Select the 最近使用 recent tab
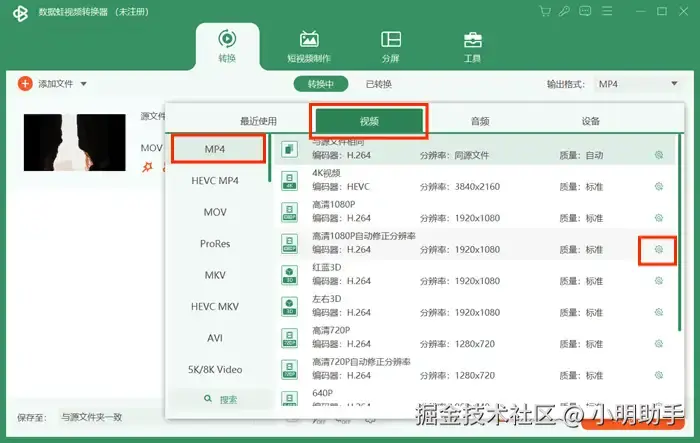Viewport: 700px width, 443px height. tap(258, 121)
